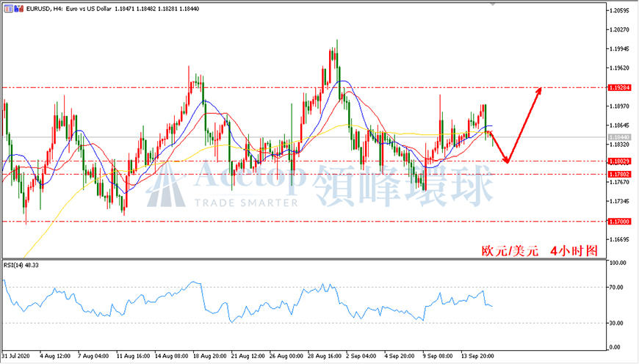Click the red '欧元/美元 4小时图' chart caption
639x364 pixels.
click(x=540, y=251)
